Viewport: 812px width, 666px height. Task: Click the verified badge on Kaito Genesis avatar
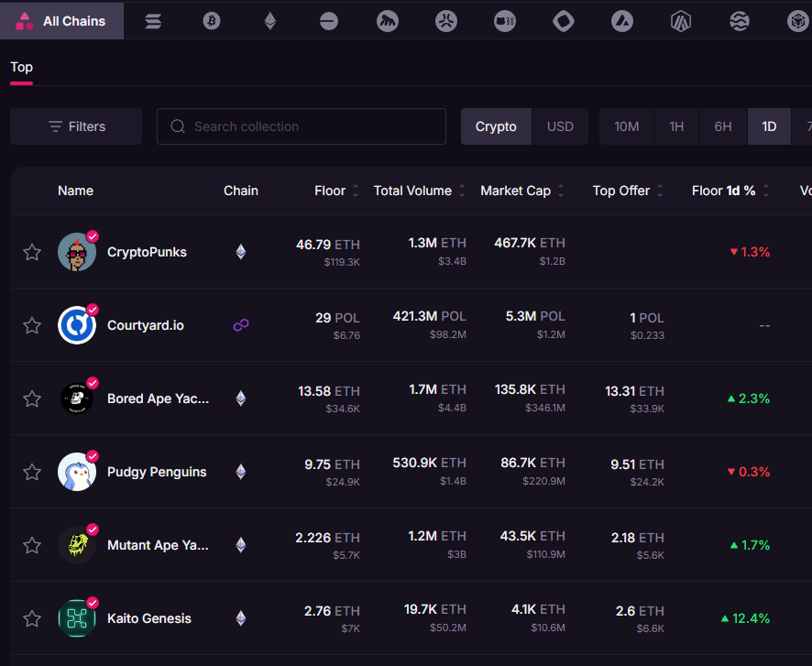(x=93, y=603)
